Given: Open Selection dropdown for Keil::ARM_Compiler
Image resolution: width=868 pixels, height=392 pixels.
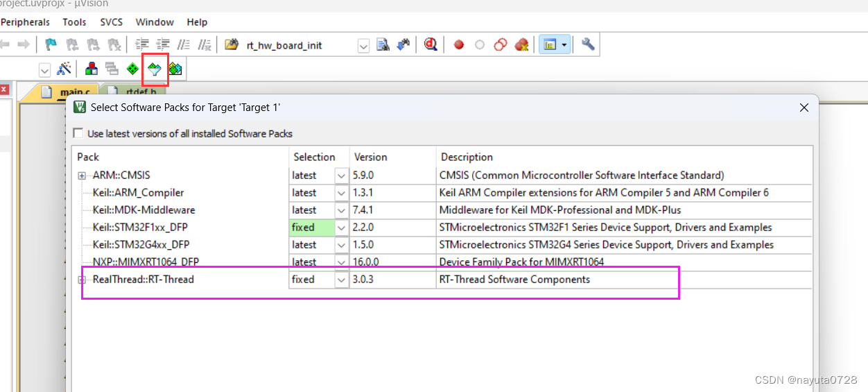Looking at the screenshot, I should click(x=341, y=193).
